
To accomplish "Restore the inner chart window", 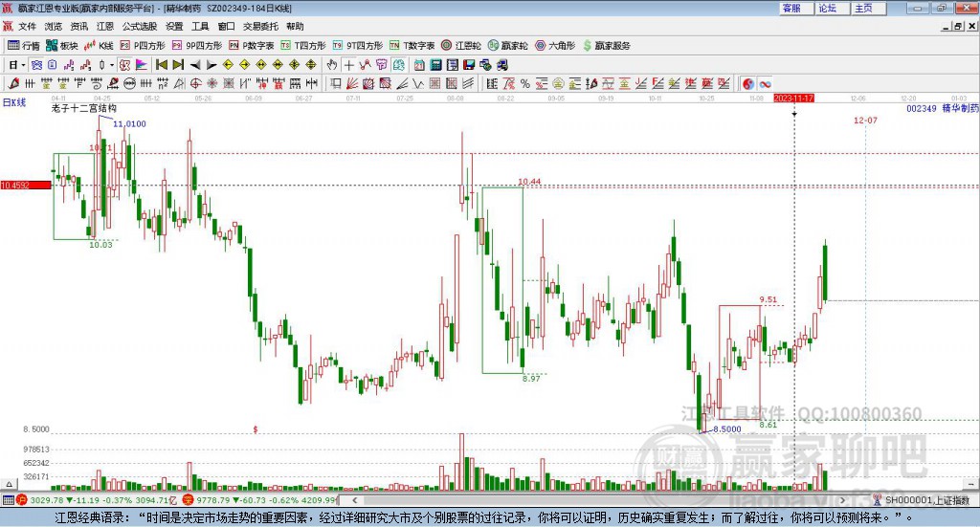I will click(x=959, y=26).
